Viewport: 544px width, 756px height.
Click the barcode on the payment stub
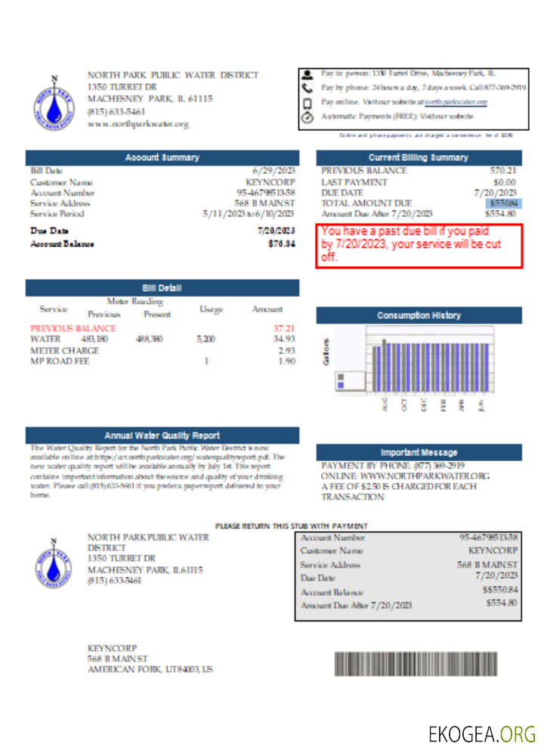pos(416,664)
